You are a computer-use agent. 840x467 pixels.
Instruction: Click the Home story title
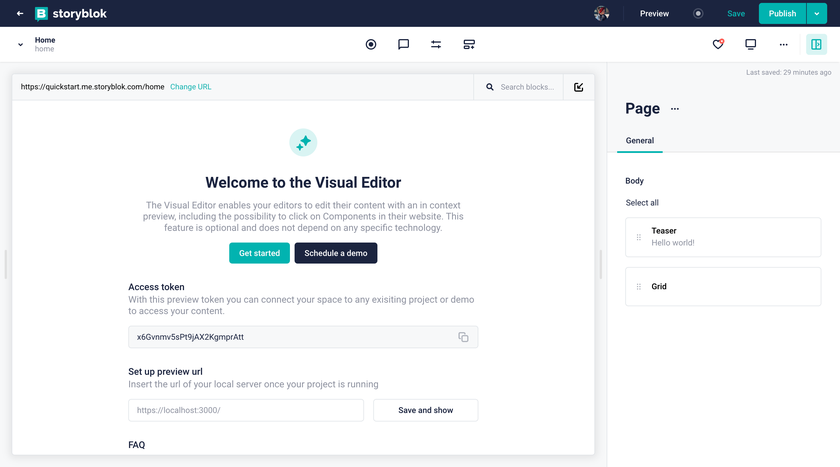[x=45, y=40]
